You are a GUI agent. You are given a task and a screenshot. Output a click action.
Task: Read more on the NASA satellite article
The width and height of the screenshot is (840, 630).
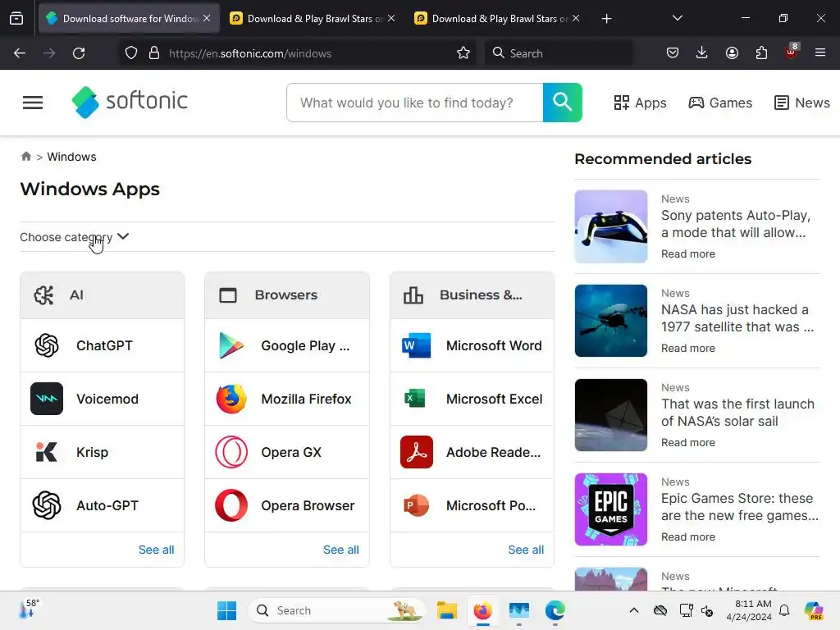pos(688,348)
